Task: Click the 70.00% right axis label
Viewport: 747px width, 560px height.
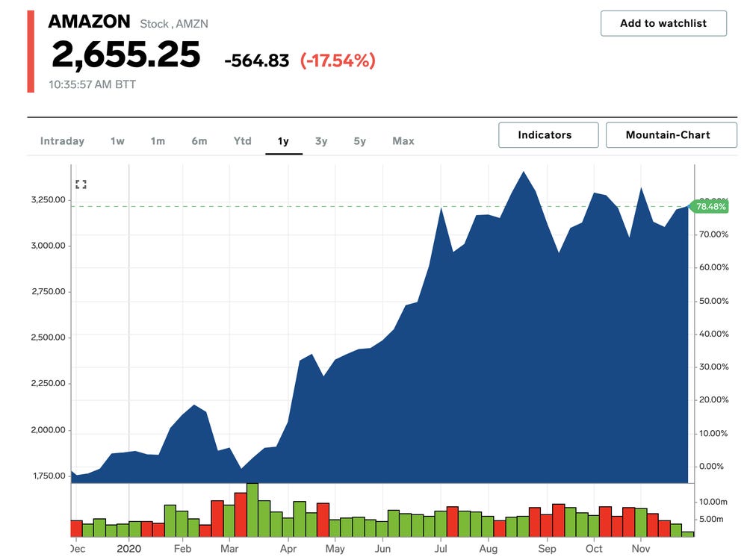Action: (713, 234)
